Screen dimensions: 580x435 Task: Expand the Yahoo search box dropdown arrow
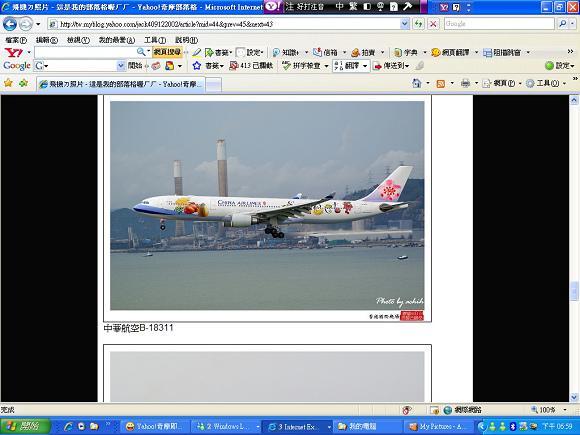pyautogui.click(x=149, y=52)
